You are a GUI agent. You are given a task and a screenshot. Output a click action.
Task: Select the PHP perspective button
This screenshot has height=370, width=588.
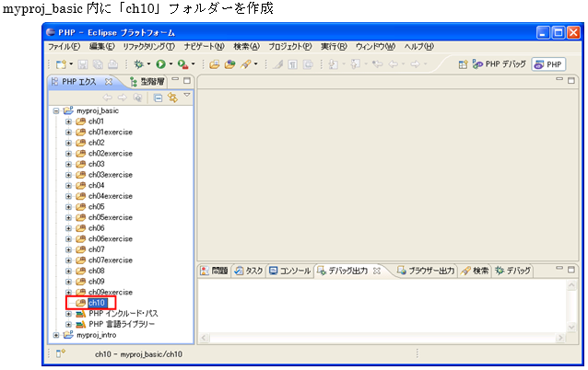pos(550,64)
